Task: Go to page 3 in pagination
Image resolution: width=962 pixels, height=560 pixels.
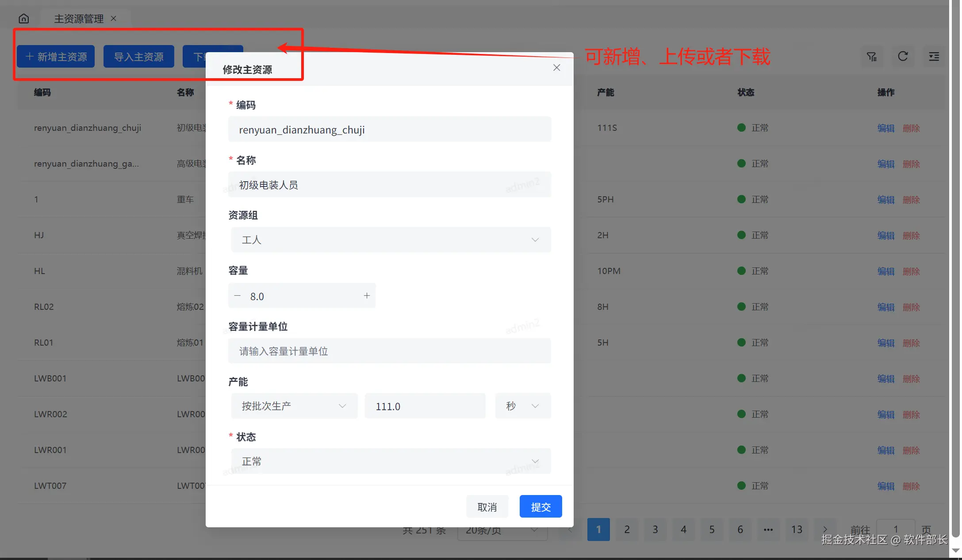Action: (655, 529)
